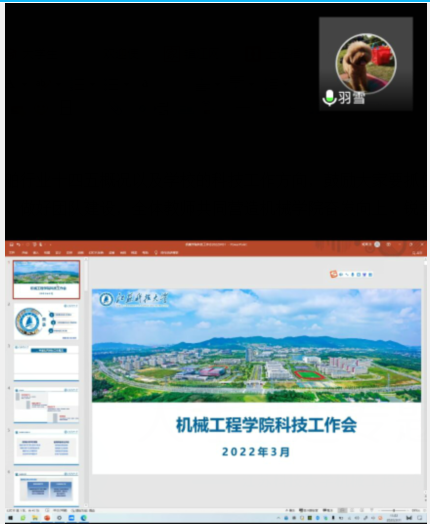Switch to the 开始 (Home) ribbon tab
Viewport: 430px width, 524px height.
[x=25, y=253]
